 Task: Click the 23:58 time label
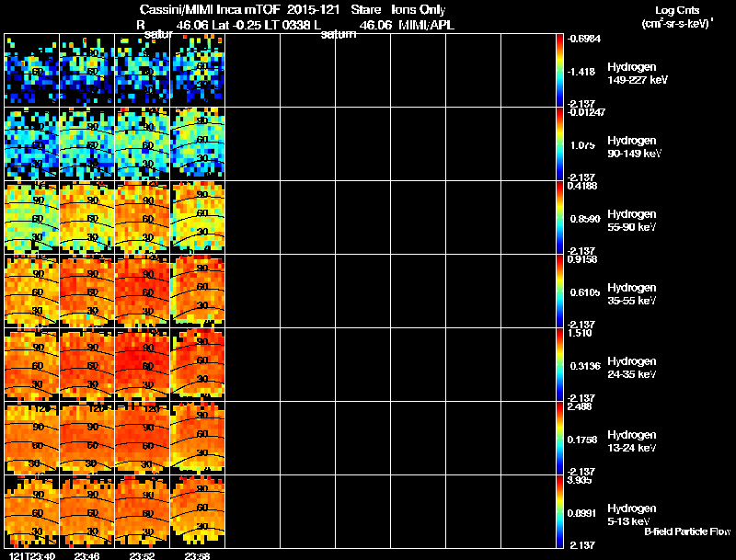pyautogui.click(x=197, y=555)
